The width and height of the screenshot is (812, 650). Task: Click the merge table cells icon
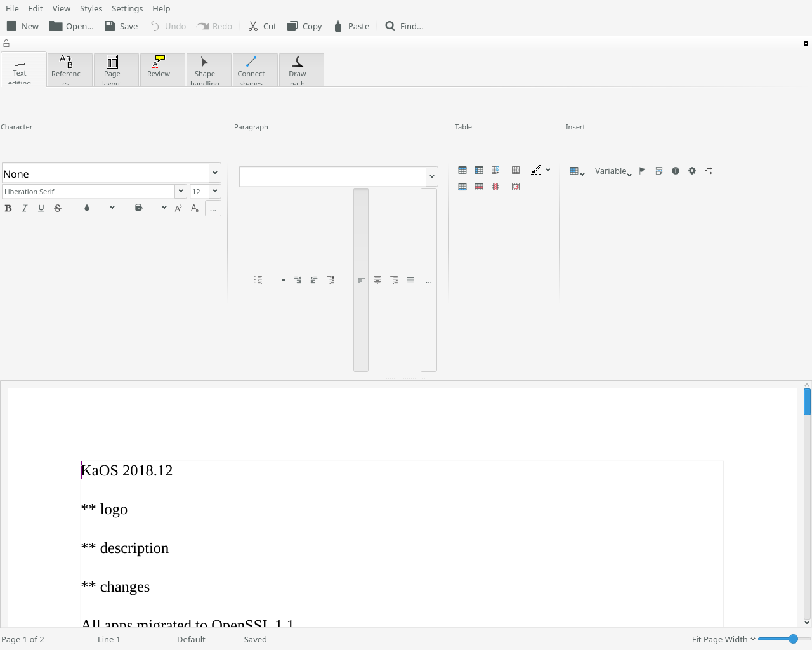(516, 170)
